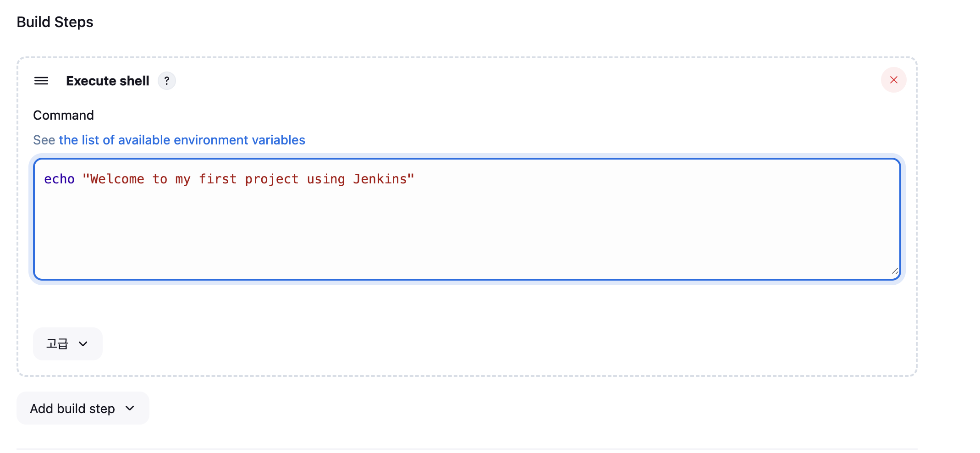Follow the list of available environment variables link

click(182, 140)
